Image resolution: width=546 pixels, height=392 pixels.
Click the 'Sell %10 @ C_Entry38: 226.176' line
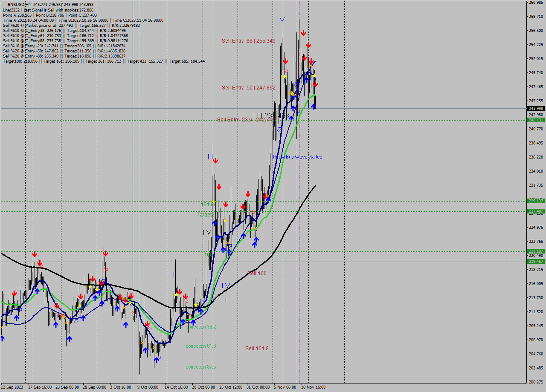(64, 30)
